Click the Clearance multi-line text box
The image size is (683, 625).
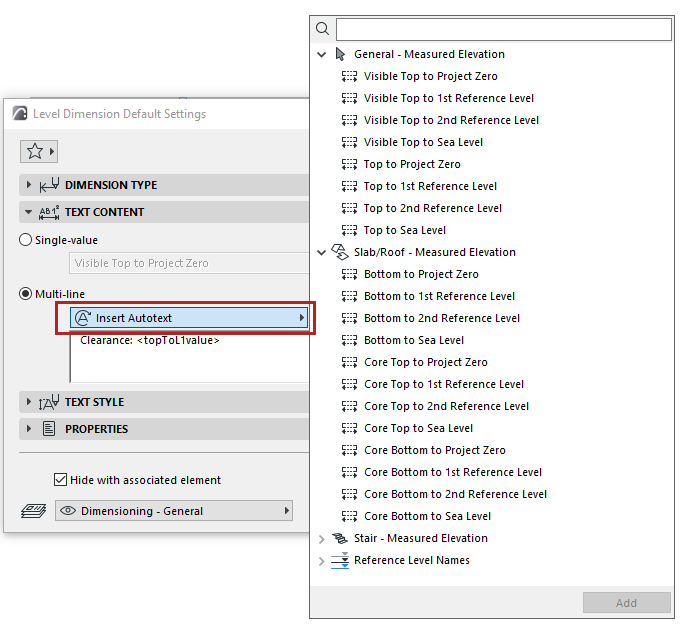(190, 357)
